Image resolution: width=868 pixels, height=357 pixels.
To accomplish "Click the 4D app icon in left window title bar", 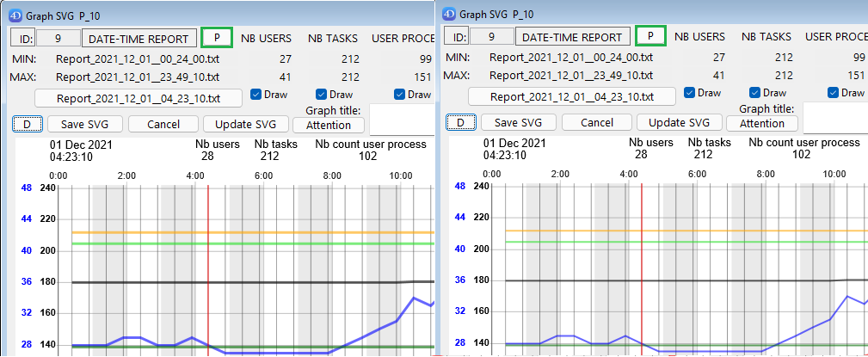I will (10, 14).
